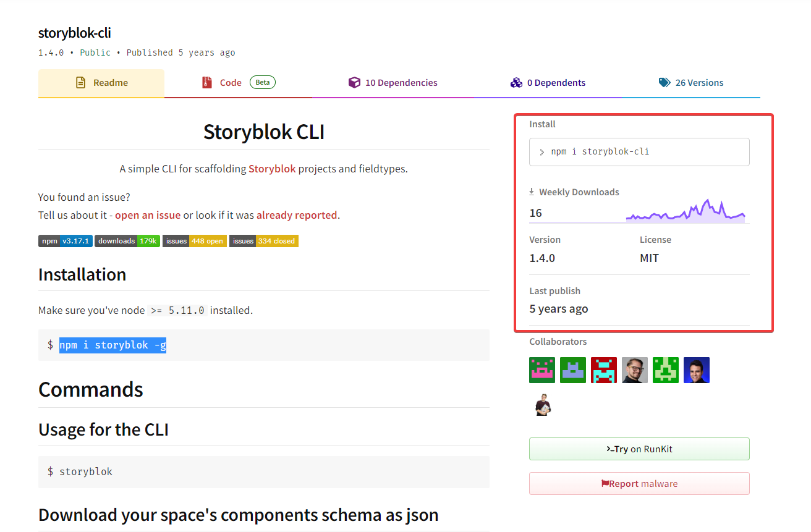The image size is (811, 532).
Task: Click the Storyblok link in the description
Action: point(272,168)
